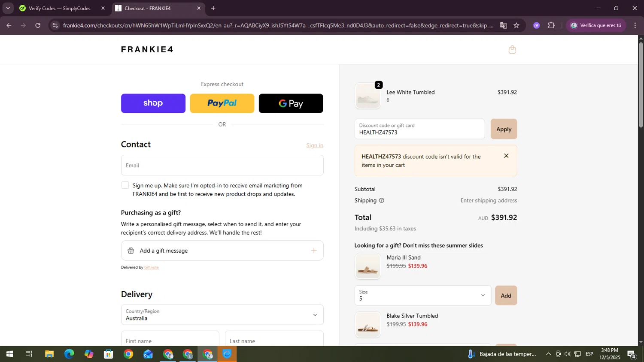Open the shopping bag cart icon
Screen dimensions: 644x362
click(512, 50)
